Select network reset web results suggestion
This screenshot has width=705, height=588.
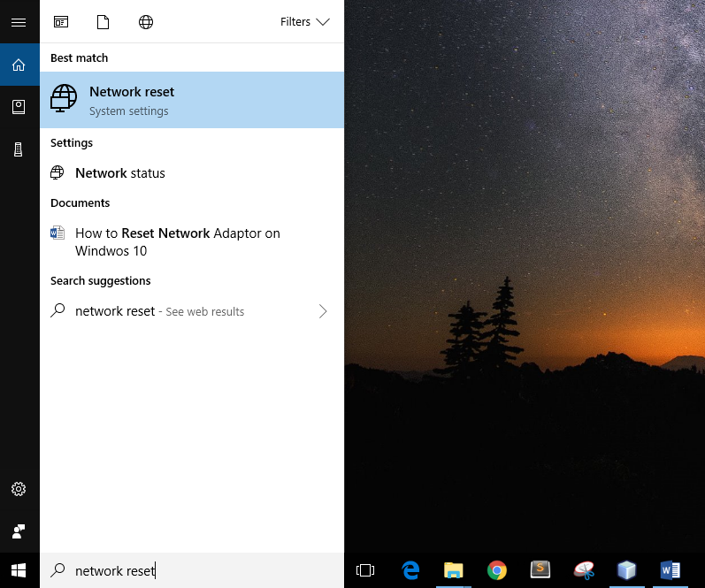[192, 311]
